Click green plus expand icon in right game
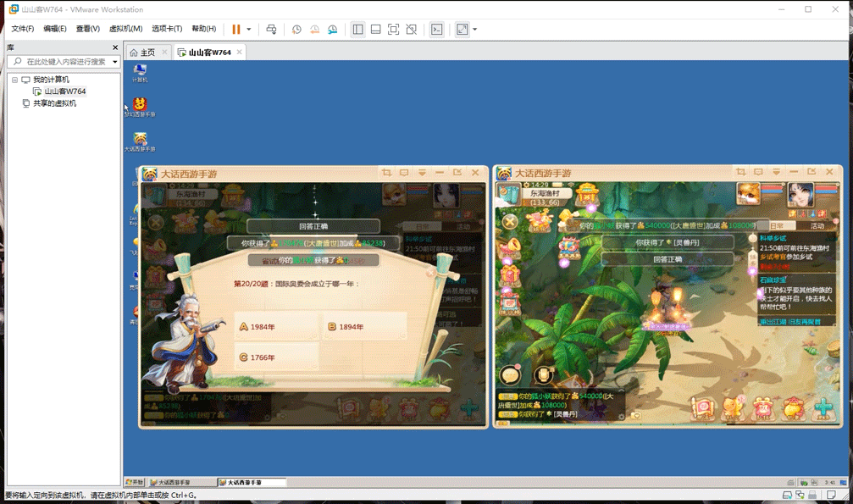The height and width of the screenshot is (504, 853). tap(823, 407)
